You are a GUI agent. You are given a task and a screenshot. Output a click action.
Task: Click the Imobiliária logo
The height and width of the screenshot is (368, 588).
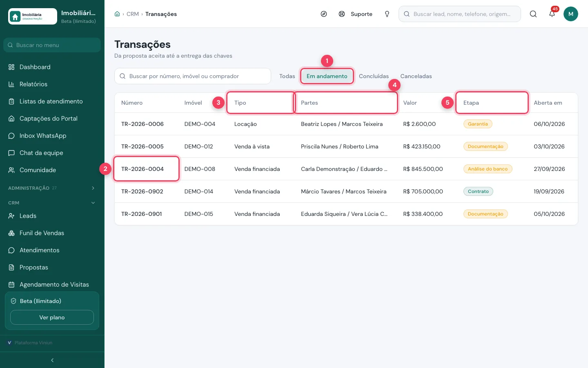33,16
